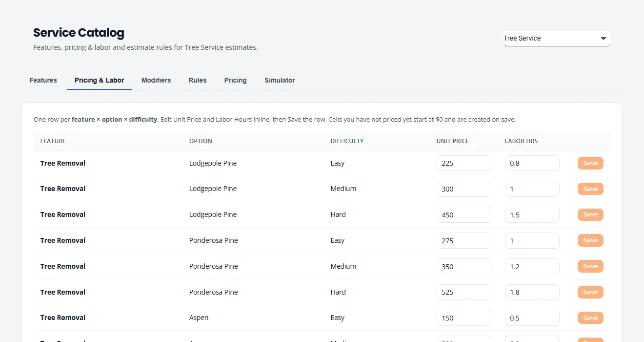Save the Ponderosa Pine Easy row
This screenshot has width=644, height=342.
click(x=590, y=240)
